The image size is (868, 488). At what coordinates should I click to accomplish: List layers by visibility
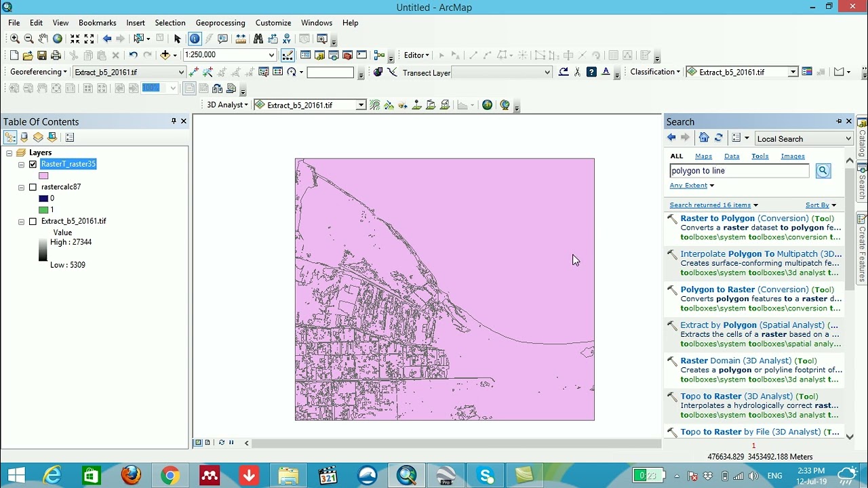coord(38,137)
